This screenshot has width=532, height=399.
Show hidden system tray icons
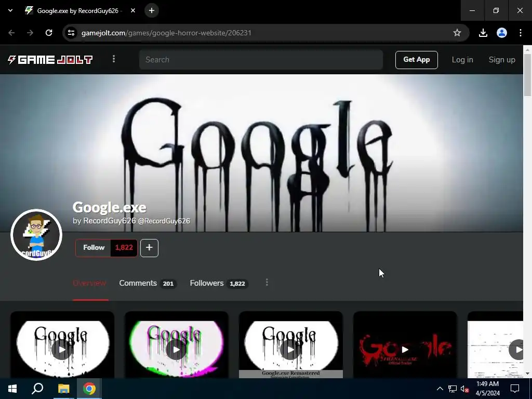click(440, 389)
